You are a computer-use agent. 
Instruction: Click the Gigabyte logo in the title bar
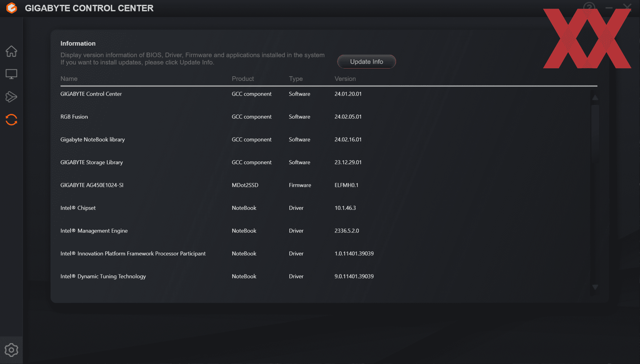(x=12, y=8)
